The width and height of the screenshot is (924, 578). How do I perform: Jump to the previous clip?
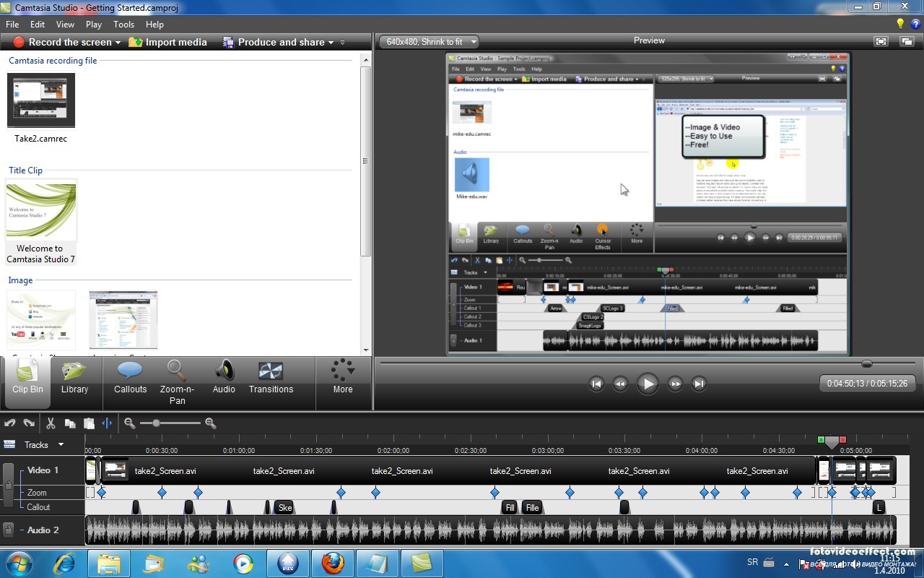pyautogui.click(x=596, y=384)
